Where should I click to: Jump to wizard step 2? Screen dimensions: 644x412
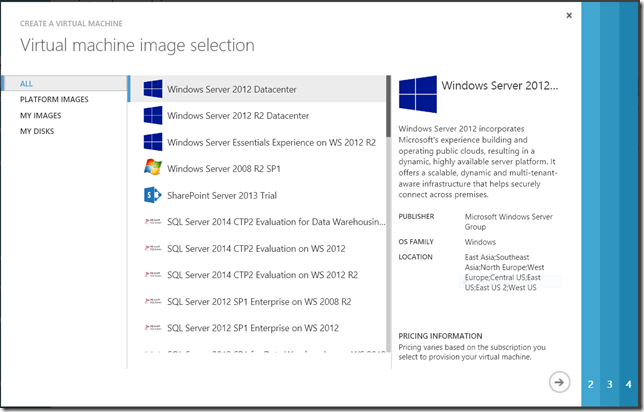[x=591, y=384]
